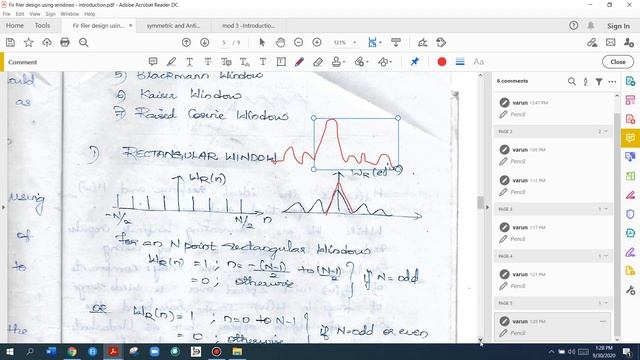Collapse the PAGE 2 comments group

tap(606, 131)
